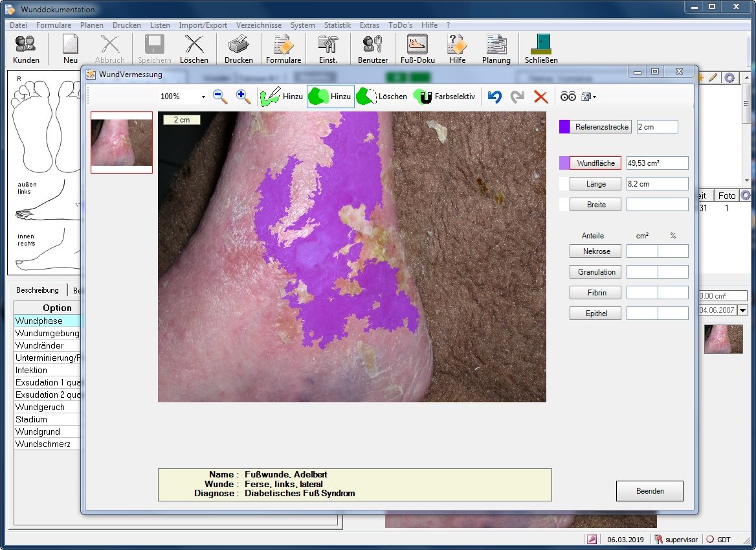The width and height of the screenshot is (756, 550).
Task: Open the Verzeichnisse menu
Action: (x=258, y=25)
